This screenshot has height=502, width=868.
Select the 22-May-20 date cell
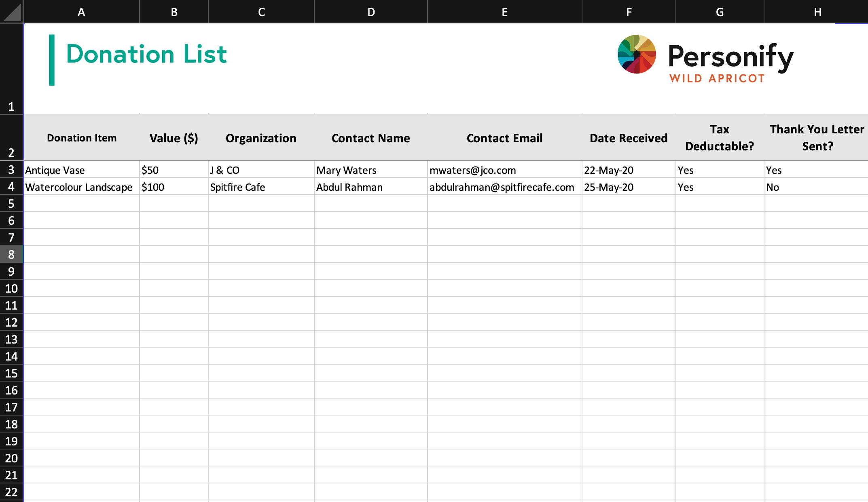(x=629, y=170)
